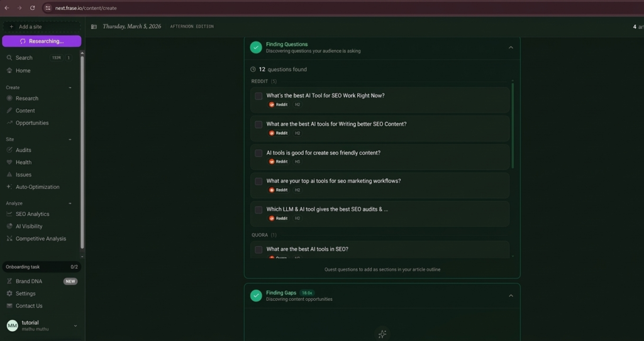Image resolution: width=644 pixels, height=341 pixels.
Task: Click the AFTERNOON EDITION label
Action: (192, 26)
